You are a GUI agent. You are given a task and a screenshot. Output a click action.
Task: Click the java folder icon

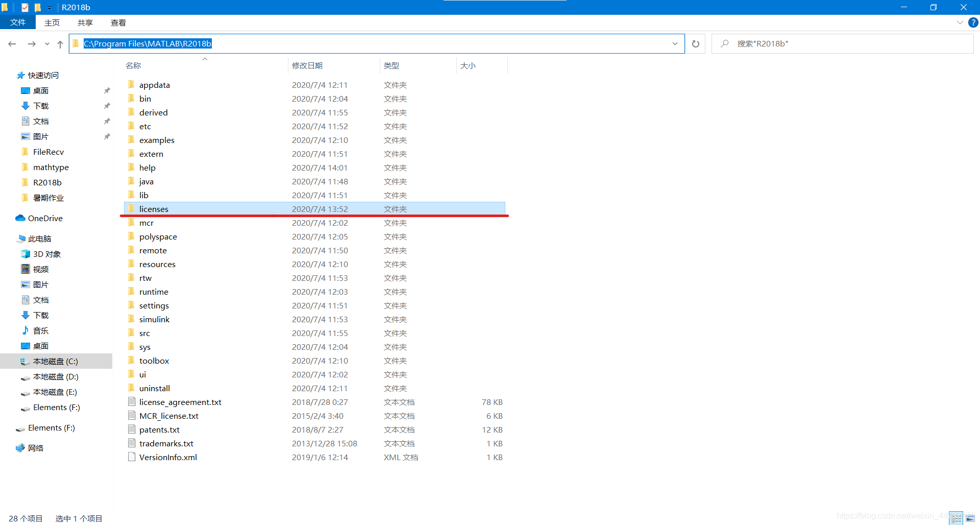(131, 181)
